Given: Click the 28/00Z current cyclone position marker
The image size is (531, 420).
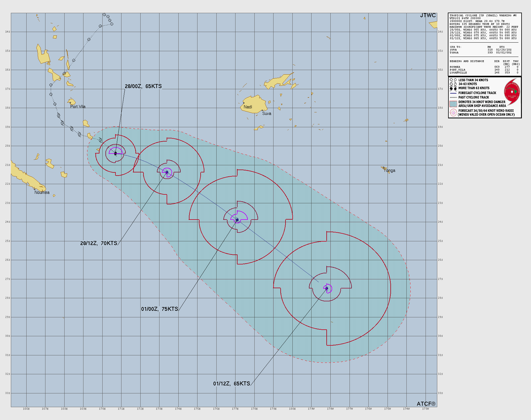Looking at the screenshot, I should [x=115, y=154].
